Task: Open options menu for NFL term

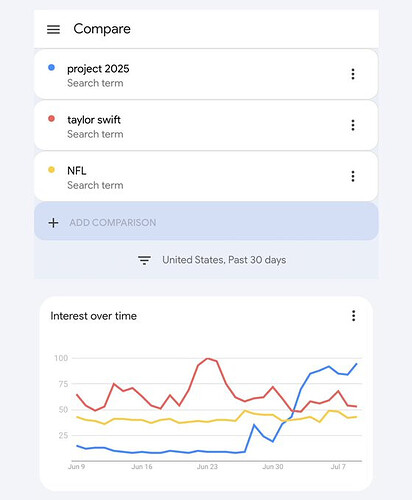Action: pos(353,176)
